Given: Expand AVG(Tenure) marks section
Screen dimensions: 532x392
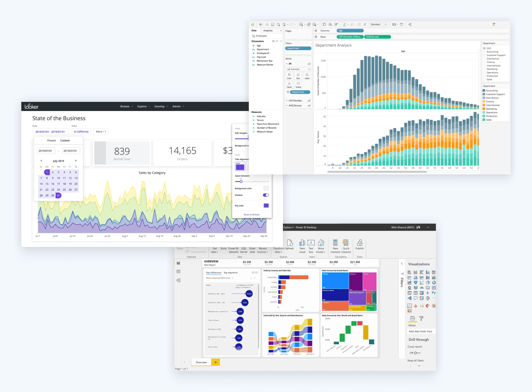Looking at the screenshot, I should pyautogui.click(x=287, y=106).
